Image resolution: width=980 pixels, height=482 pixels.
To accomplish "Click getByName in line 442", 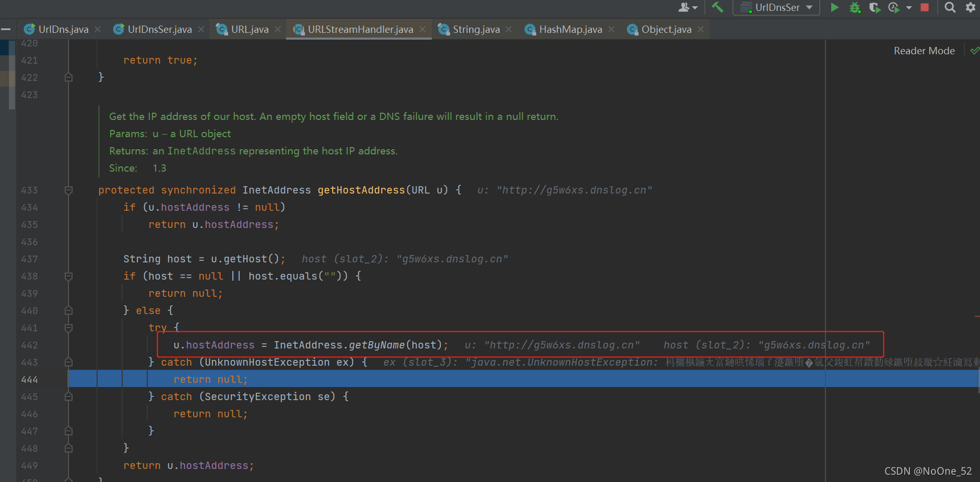I will (376, 345).
